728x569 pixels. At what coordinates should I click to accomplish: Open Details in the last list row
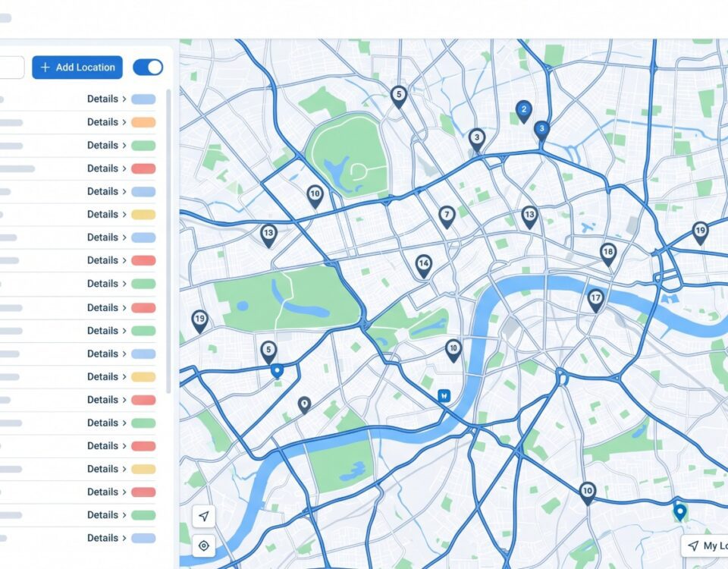107,538
